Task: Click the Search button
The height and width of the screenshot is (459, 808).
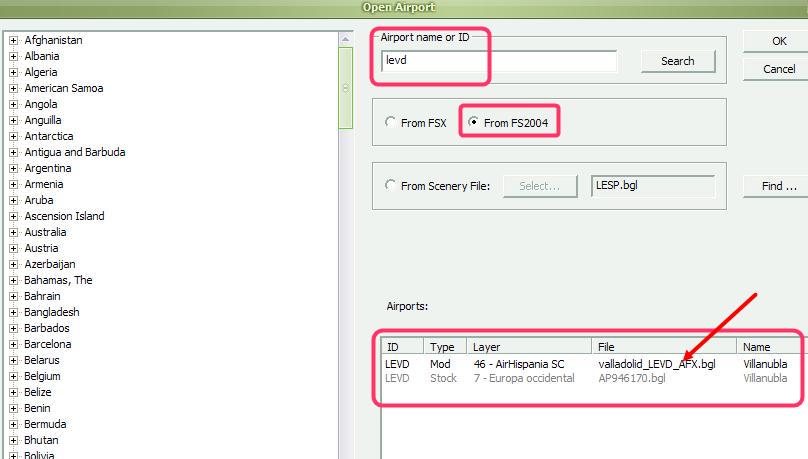Action: (x=677, y=61)
